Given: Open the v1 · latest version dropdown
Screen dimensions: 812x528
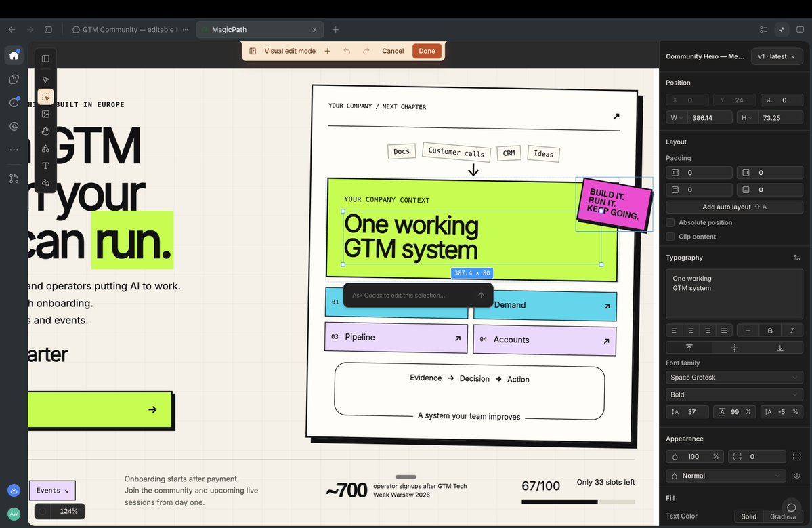Looking at the screenshot, I should point(777,56).
